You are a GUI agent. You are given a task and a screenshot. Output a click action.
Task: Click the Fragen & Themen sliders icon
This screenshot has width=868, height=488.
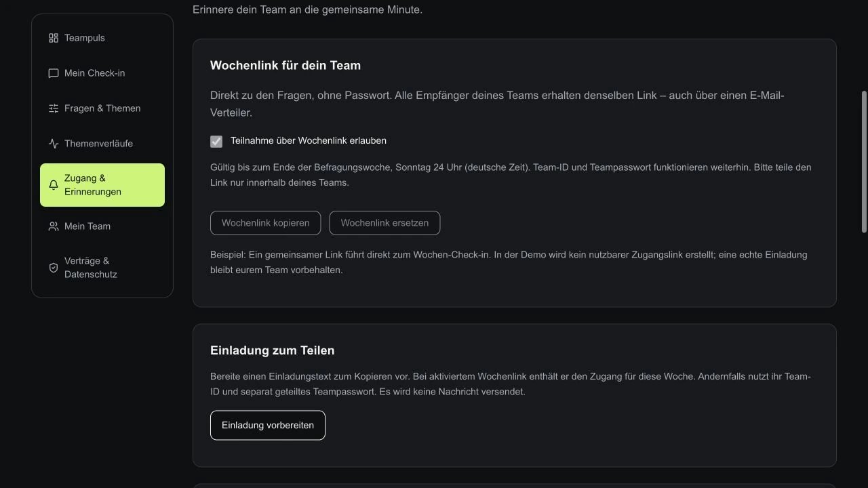point(54,108)
